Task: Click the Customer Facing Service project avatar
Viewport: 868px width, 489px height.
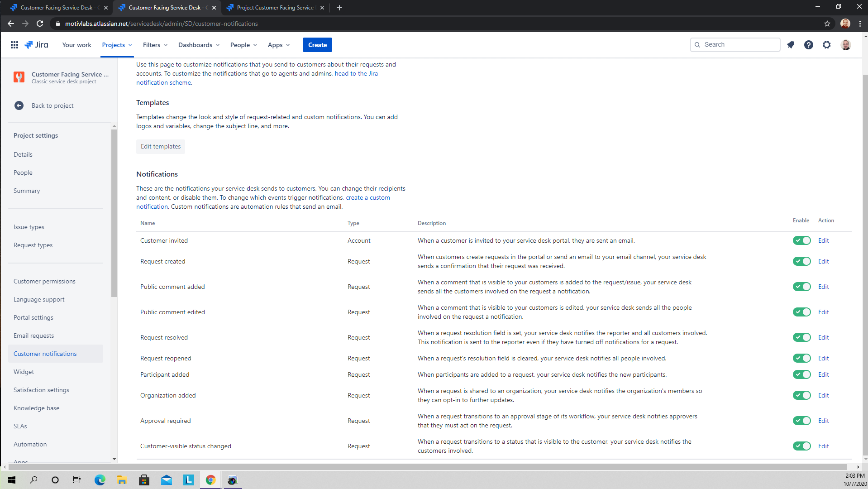Action: tap(19, 77)
